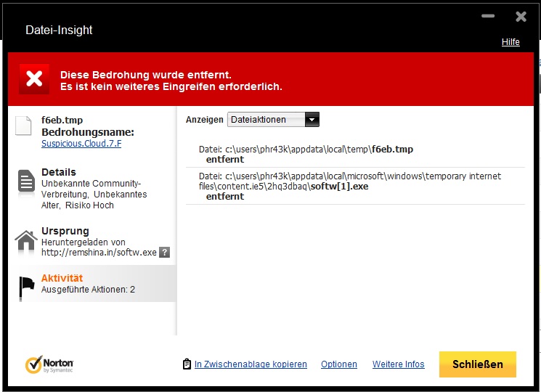Screen dimensions: 541x392
Task: Open the Suspicious.Cloud.7.F threat link
Action: click(x=81, y=144)
